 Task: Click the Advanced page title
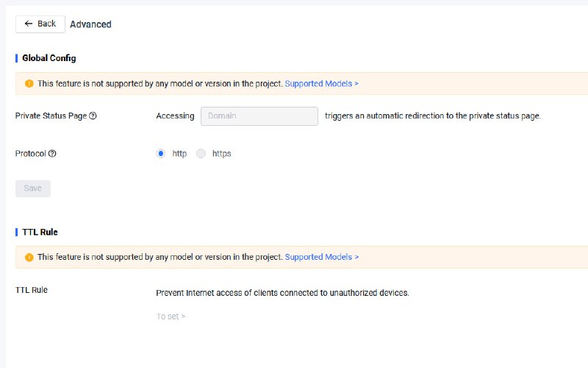tap(90, 24)
